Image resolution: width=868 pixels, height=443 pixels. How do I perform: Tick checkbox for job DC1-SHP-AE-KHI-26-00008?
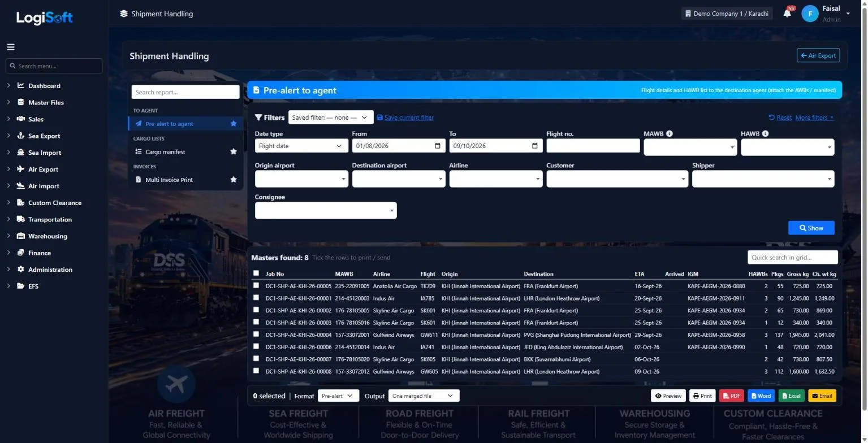pyautogui.click(x=256, y=371)
